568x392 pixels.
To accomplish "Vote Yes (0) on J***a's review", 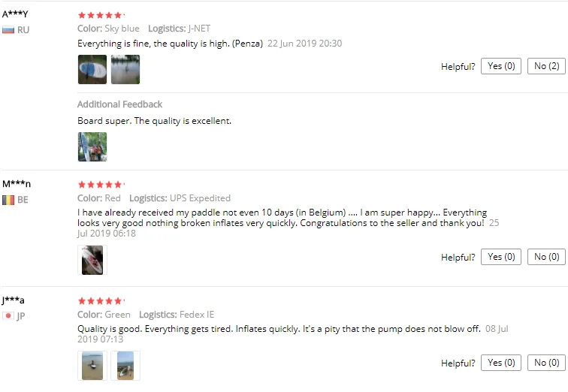I will coord(501,362).
